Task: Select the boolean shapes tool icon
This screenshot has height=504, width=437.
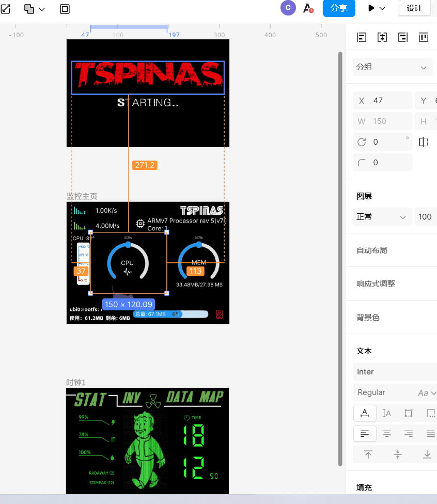Action: (x=29, y=9)
